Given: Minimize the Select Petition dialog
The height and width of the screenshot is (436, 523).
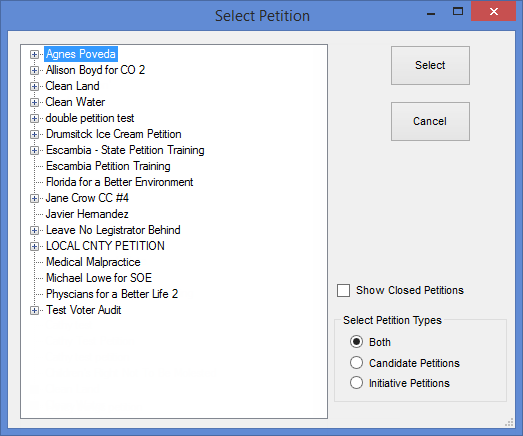Looking at the screenshot, I should click(x=431, y=12).
